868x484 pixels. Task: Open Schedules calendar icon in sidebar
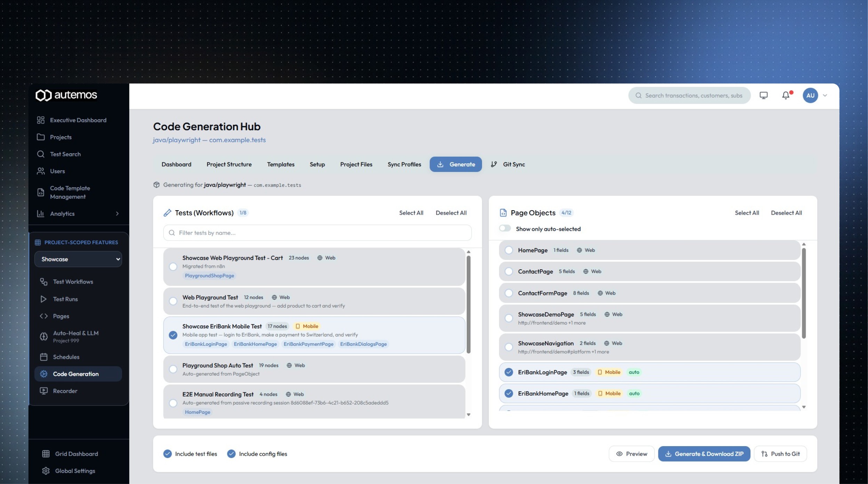coord(44,357)
